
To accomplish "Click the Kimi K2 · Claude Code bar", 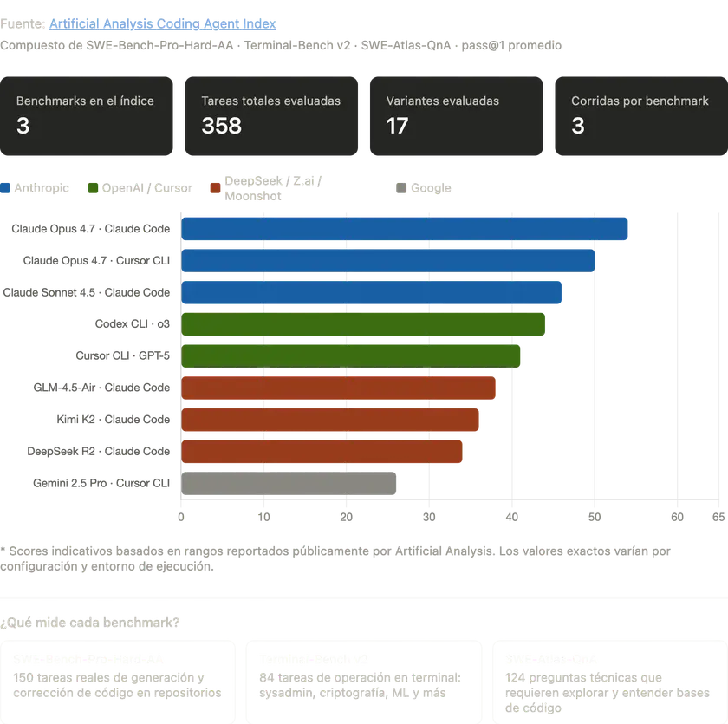I will [330, 420].
